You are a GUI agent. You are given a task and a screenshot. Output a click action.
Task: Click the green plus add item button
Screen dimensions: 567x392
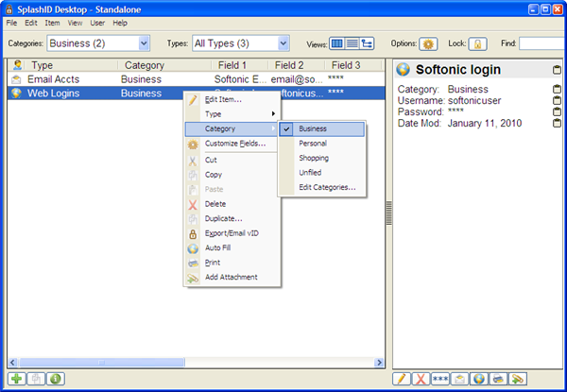[16, 379]
